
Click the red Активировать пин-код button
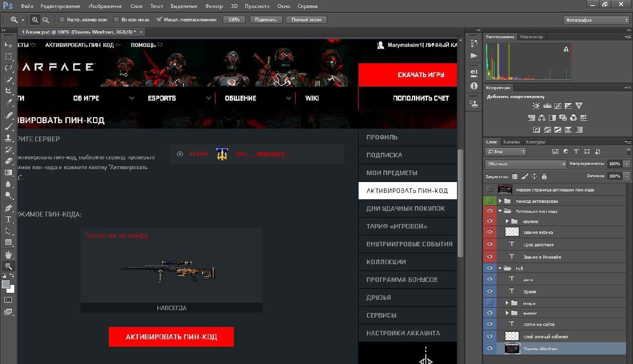[x=171, y=337]
